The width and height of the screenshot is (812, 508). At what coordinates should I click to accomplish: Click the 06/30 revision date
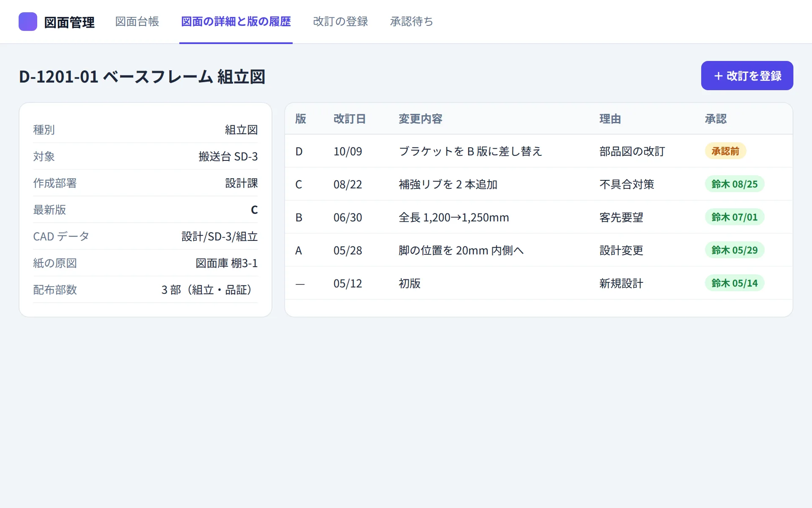click(x=348, y=218)
